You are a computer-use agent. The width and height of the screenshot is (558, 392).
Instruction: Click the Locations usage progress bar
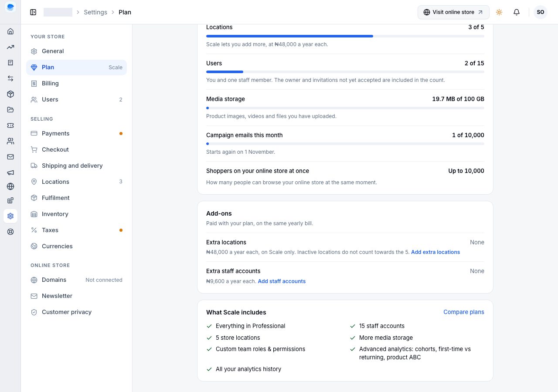pos(345,36)
